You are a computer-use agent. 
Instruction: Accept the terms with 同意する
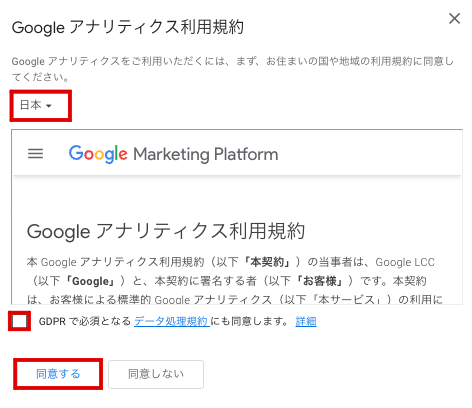coord(58,374)
